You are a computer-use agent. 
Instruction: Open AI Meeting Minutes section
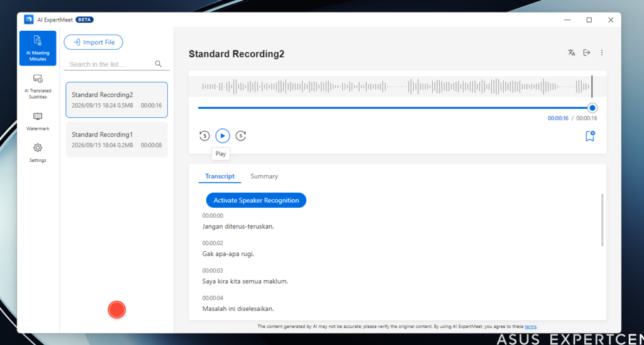(x=38, y=48)
